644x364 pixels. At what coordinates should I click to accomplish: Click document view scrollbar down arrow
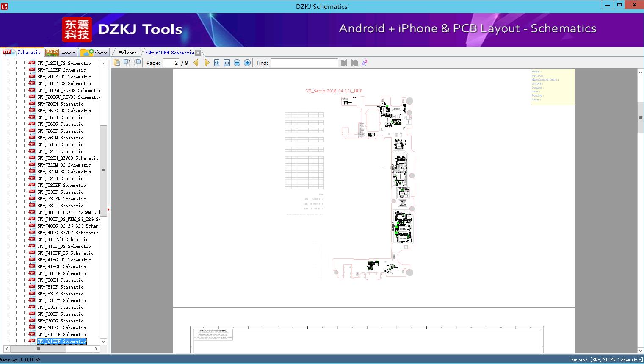click(641, 350)
